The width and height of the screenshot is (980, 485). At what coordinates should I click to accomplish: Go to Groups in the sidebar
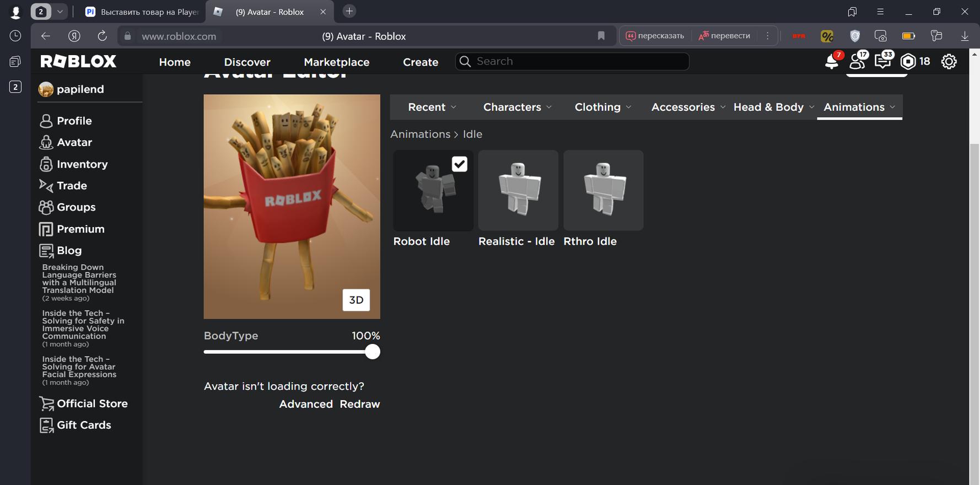76,207
